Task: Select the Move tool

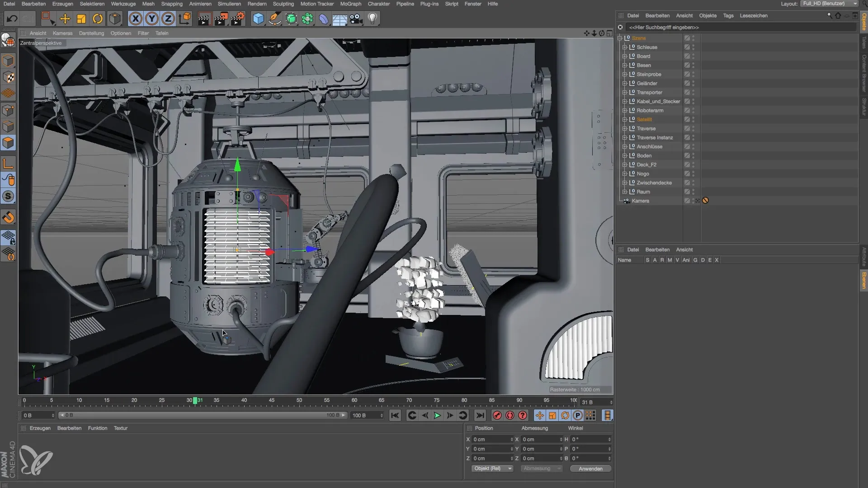Action: [65, 19]
